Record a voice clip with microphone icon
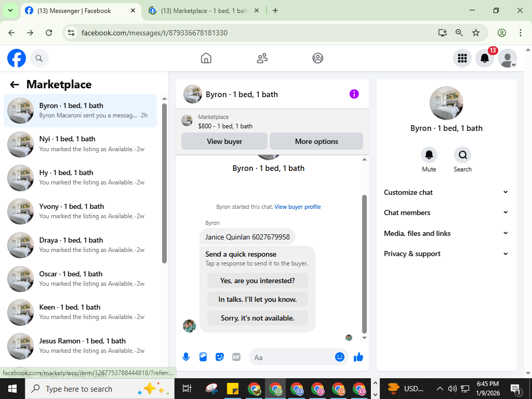 tap(186, 357)
